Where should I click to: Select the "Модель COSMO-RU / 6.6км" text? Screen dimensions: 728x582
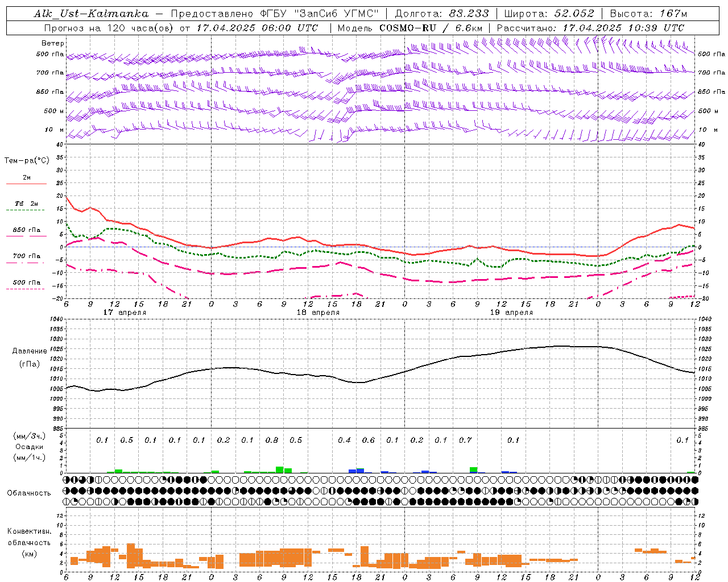click(x=410, y=28)
